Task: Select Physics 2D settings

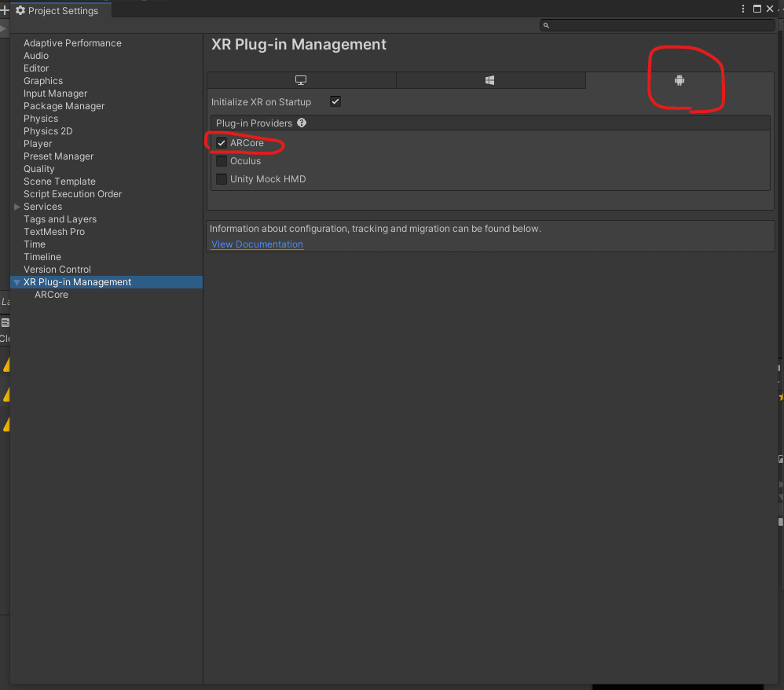Action: coord(48,131)
